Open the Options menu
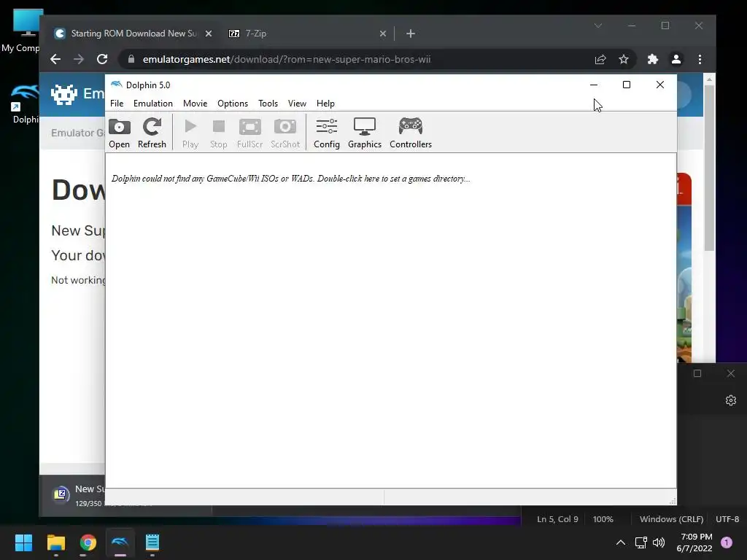 [233, 104]
